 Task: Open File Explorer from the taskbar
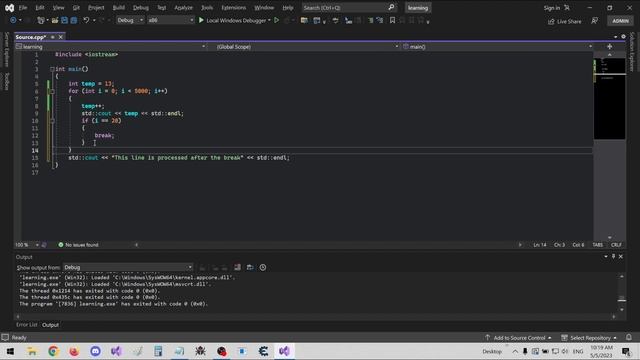[x=32, y=351]
